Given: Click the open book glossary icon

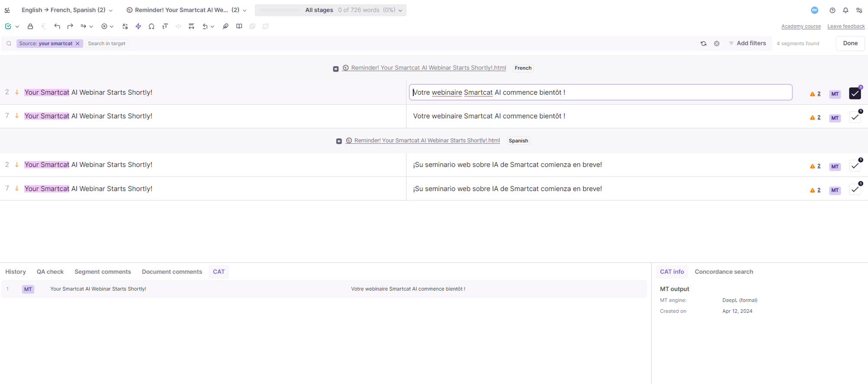Looking at the screenshot, I should click(x=239, y=26).
